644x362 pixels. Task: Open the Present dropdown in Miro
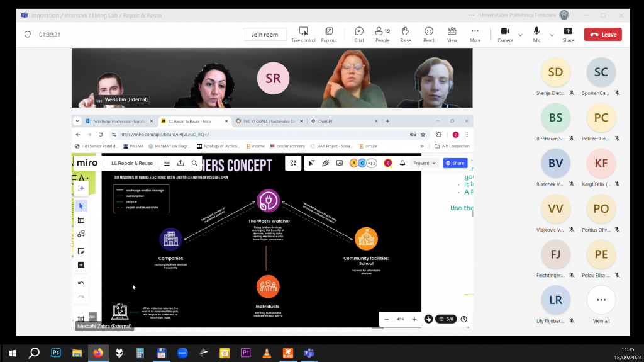point(425,163)
